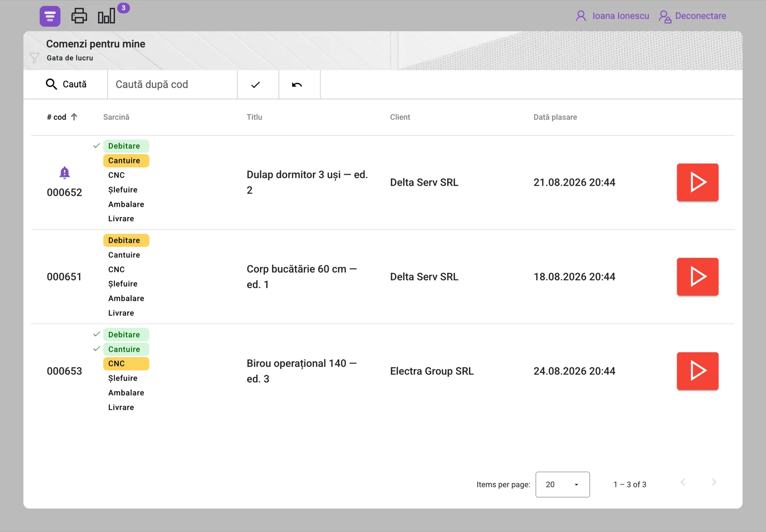766x532 pixels.
Task: Open Ioana Ionescu user profile link
Action: (612, 16)
